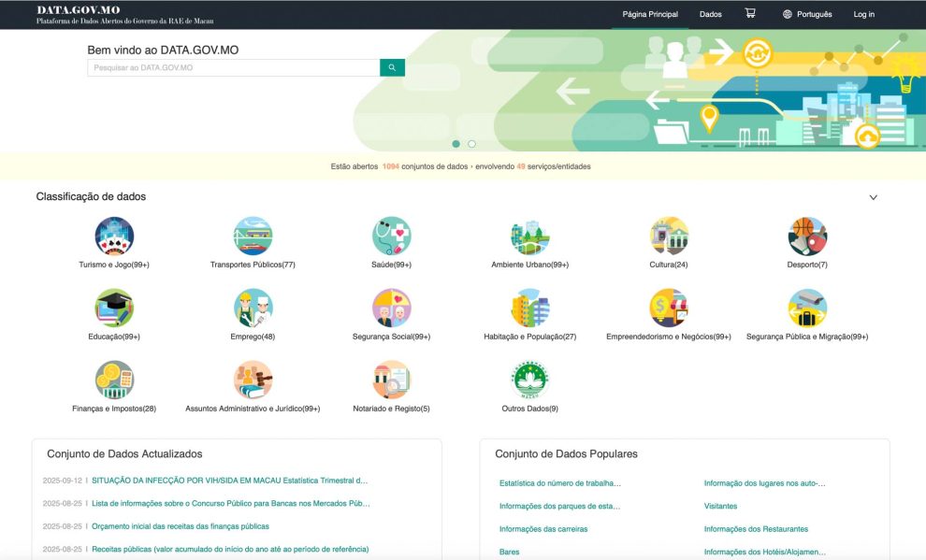
Task: Click the Ambiente Urbano category icon
Action: click(529, 237)
